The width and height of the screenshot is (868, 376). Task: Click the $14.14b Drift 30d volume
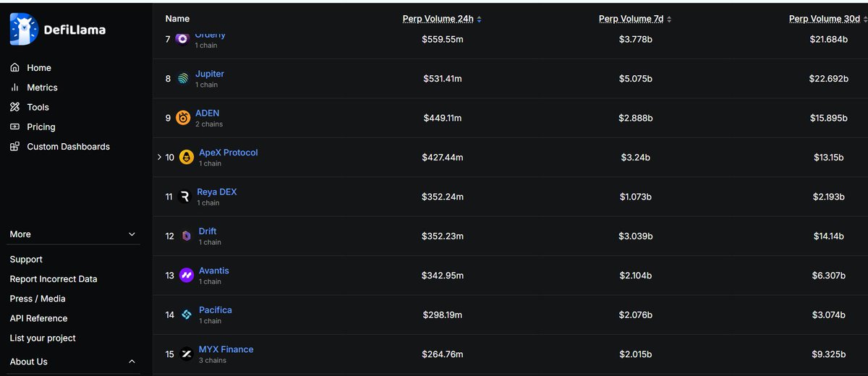(829, 236)
